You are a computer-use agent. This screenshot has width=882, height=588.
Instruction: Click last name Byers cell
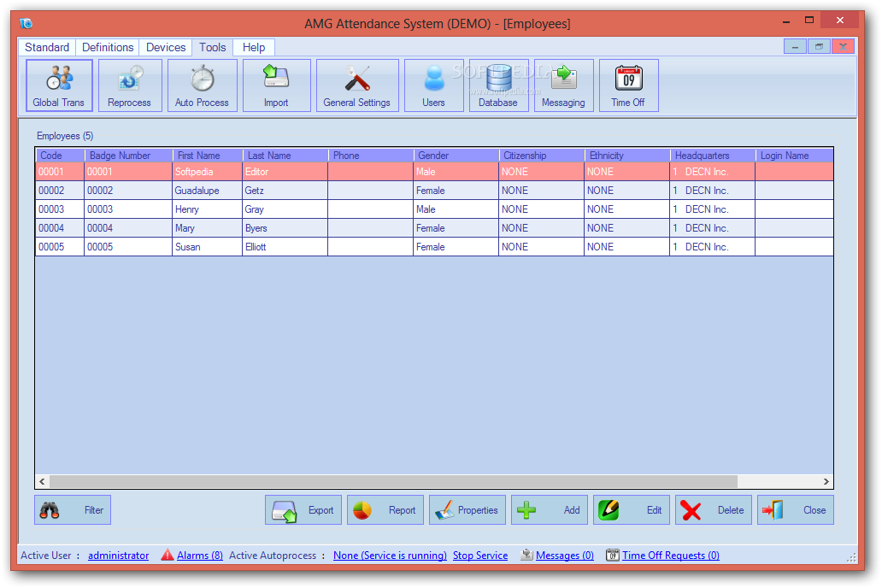(x=285, y=228)
